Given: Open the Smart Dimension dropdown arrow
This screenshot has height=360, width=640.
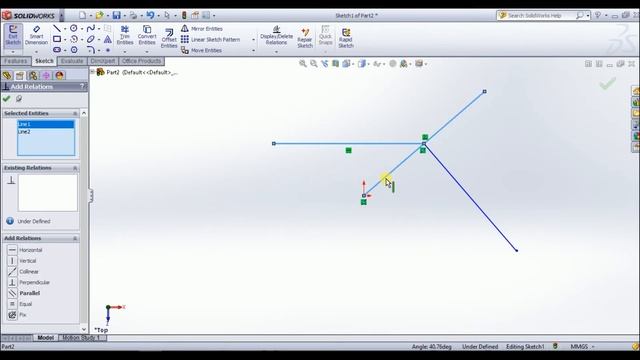Looking at the screenshot, I should pos(36,52).
